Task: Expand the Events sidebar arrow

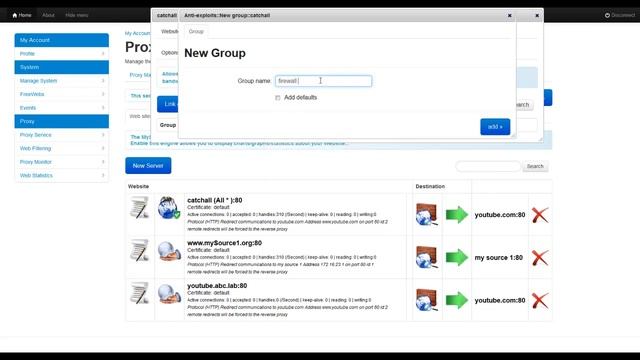Action: coord(103,108)
